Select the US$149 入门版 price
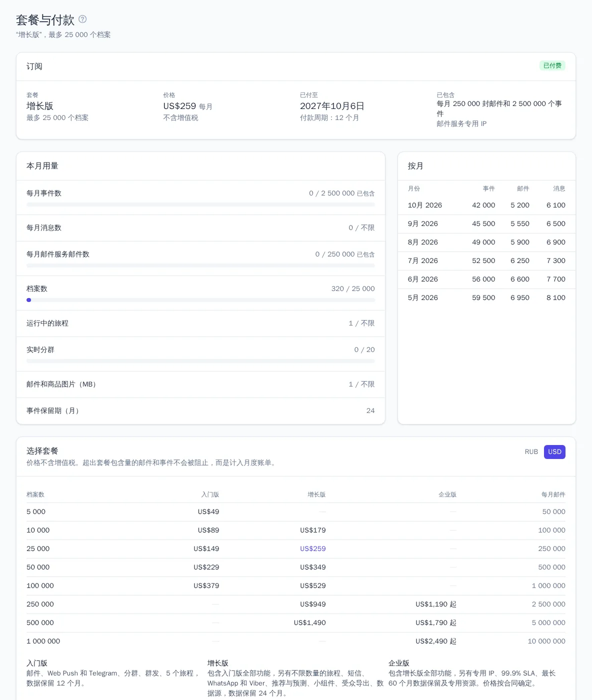 [x=206, y=548]
